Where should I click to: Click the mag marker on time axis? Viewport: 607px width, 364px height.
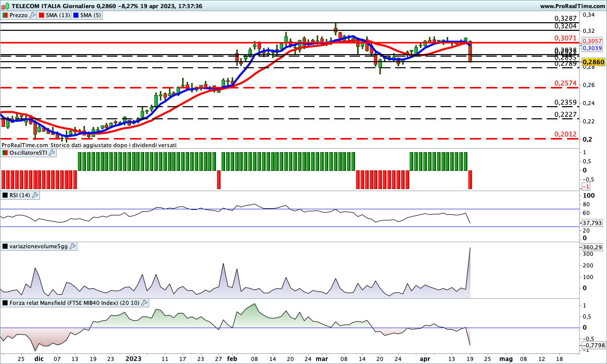tap(506, 358)
